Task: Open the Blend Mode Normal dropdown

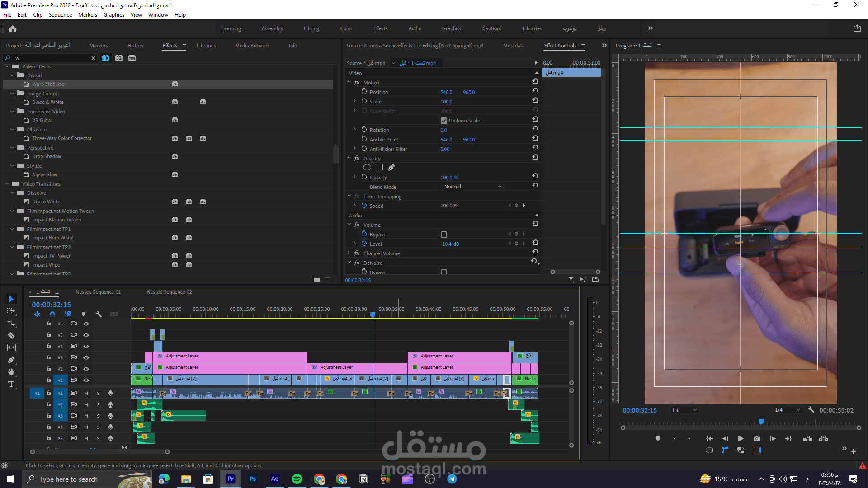Action: click(x=472, y=187)
